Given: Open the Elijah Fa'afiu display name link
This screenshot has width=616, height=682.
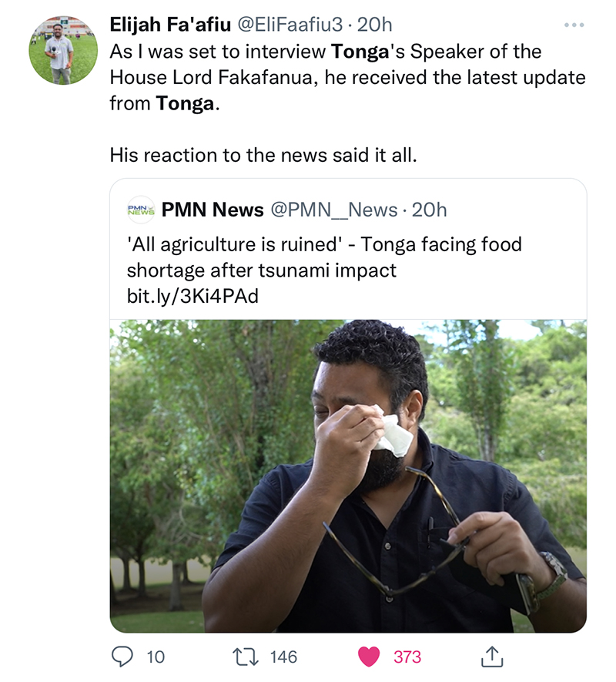Looking at the screenshot, I should 168,25.
